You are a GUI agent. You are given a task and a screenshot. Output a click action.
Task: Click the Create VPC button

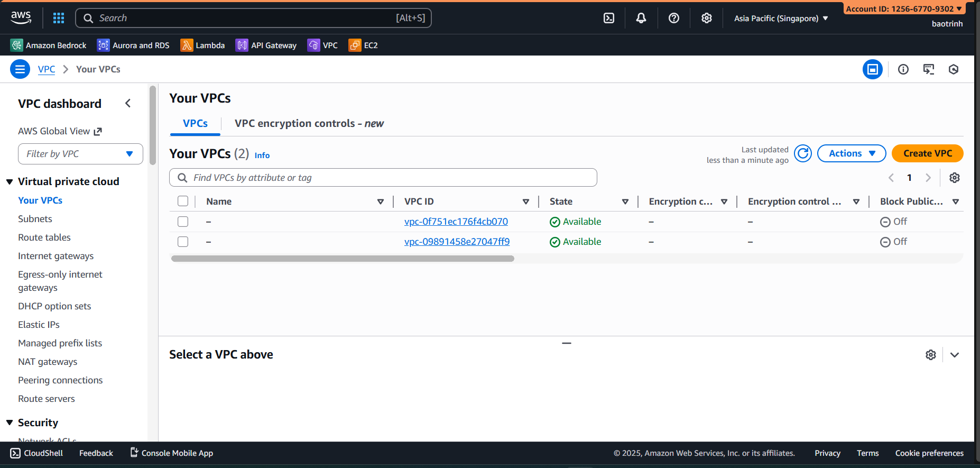(x=927, y=153)
